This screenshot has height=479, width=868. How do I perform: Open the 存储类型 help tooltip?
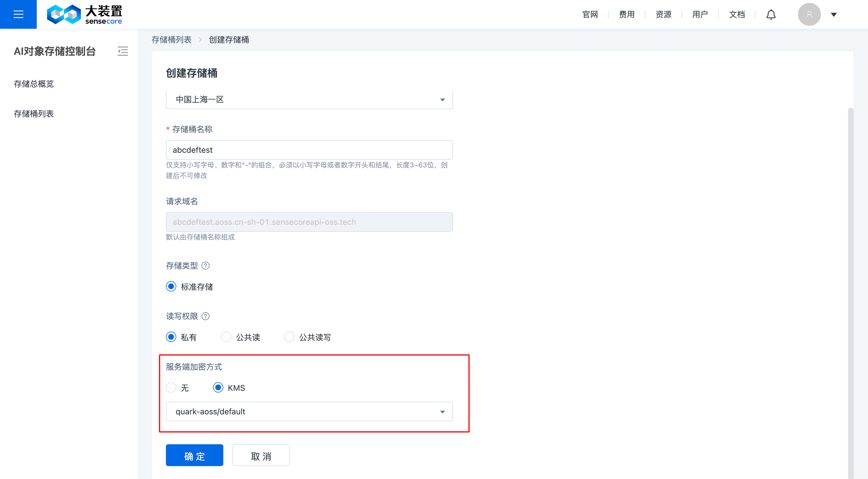click(x=206, y=266)
